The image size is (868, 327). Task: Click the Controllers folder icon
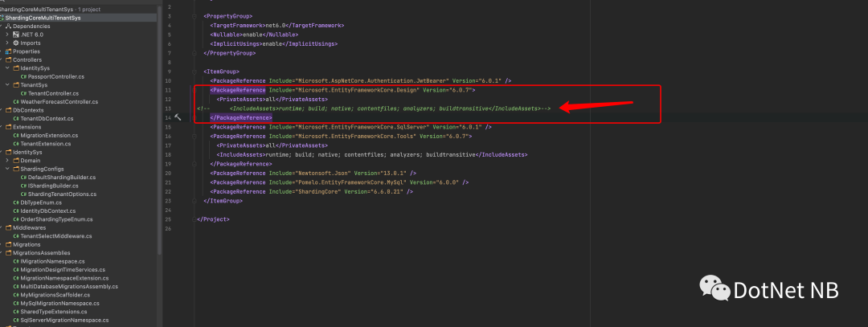coord(8,59)
